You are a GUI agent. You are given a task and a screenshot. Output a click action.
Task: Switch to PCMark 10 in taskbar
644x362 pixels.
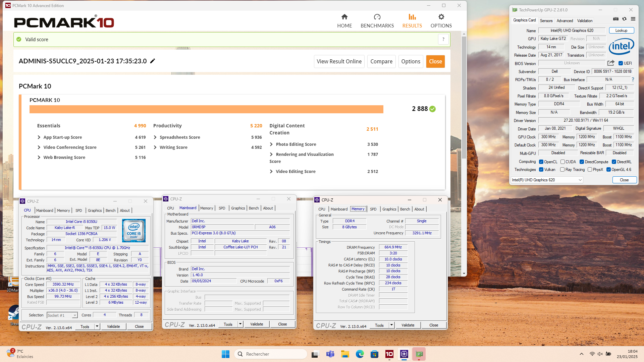[x=389, y=354]
